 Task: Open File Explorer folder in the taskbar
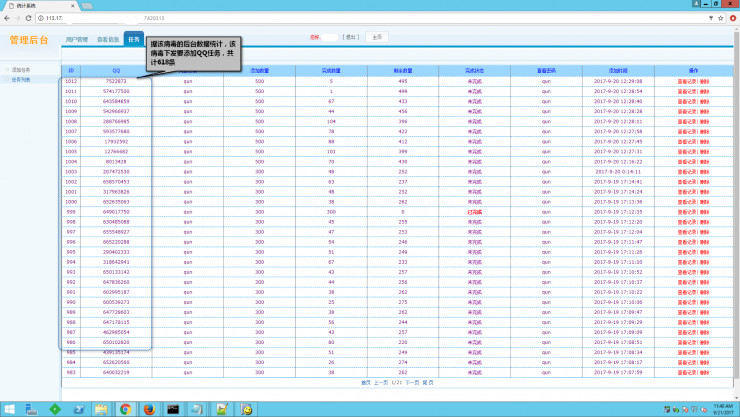click(x=101, y=409)
